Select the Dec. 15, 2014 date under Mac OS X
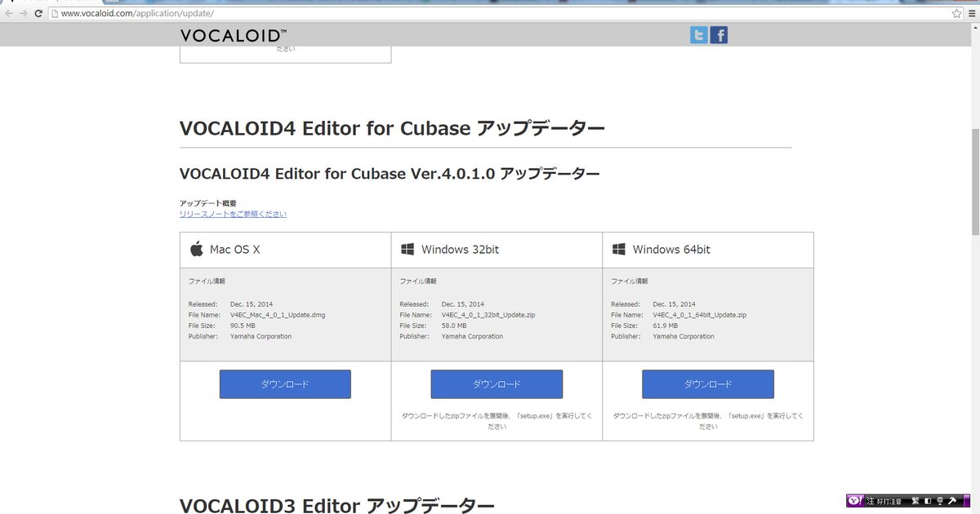The width and height of the screenshot is (980, 514). click(x=252, y=304)
